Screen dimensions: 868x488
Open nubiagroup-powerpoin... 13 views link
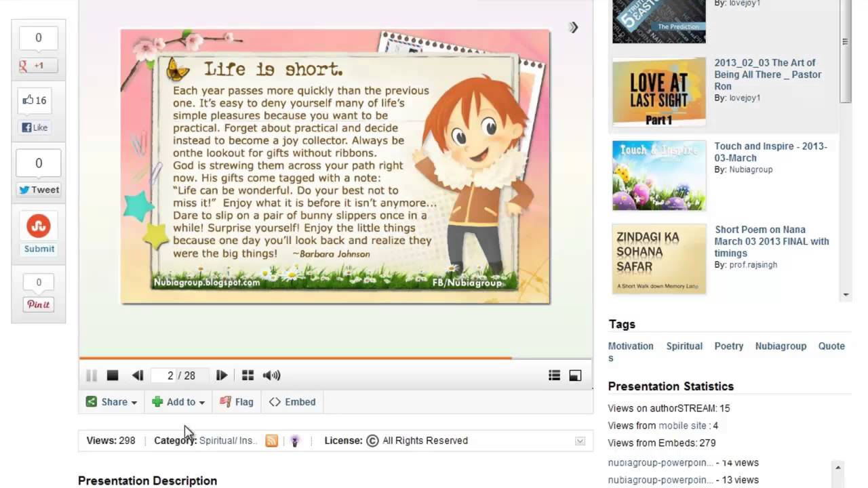660,480
